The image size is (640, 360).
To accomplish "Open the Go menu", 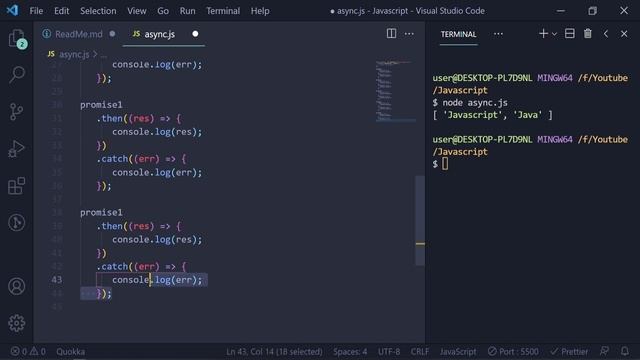I will tap(163, 11).
